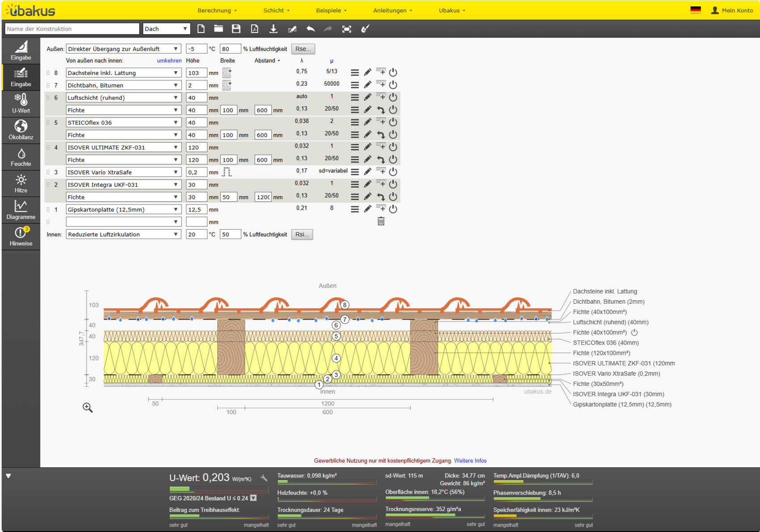The height and width of the screenshot is (532, 760).
Task: Open GEG 2020/24 Bestand requirement dropdown
Action: point(253,498)
